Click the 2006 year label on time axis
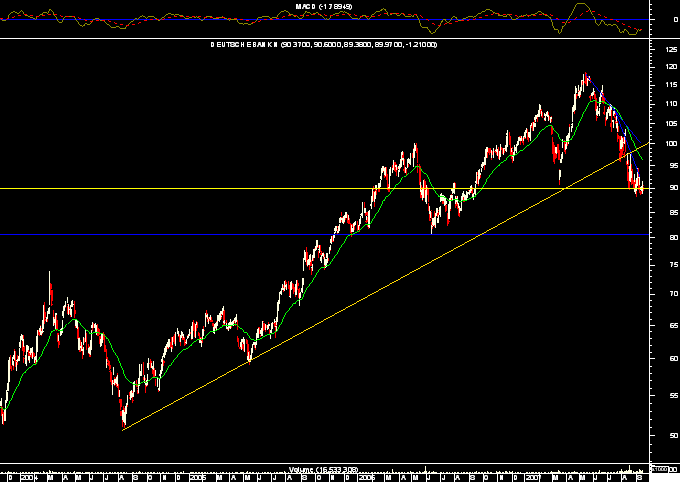This screenshot has height=482, width=680. pyautogui.click(x=366, y=478)
